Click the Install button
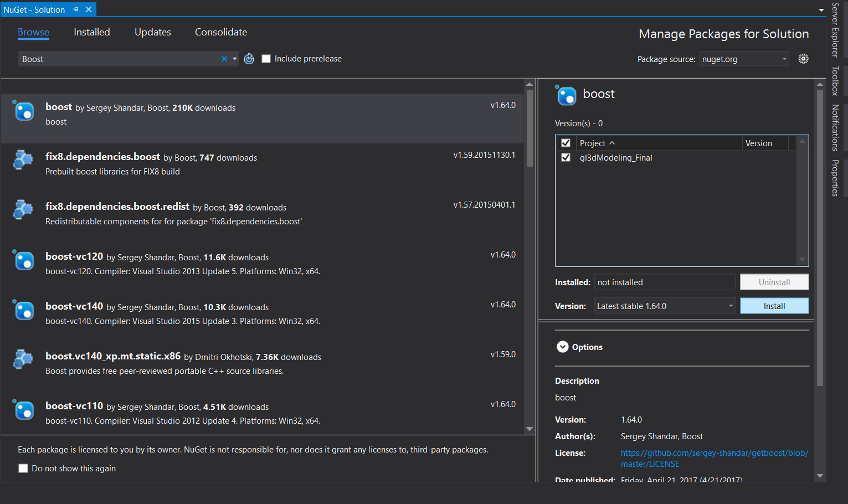Viewport: 848px width, 504px height. 774,306
